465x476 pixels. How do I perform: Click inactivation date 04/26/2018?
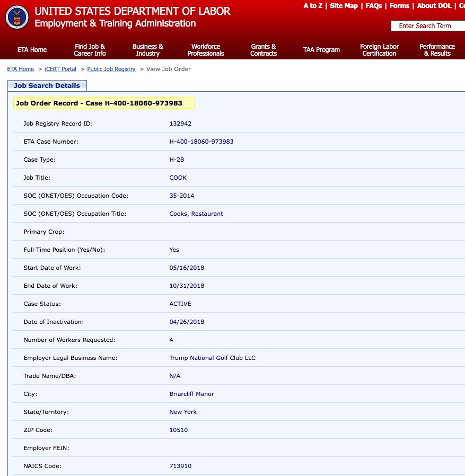pos(187,322)
